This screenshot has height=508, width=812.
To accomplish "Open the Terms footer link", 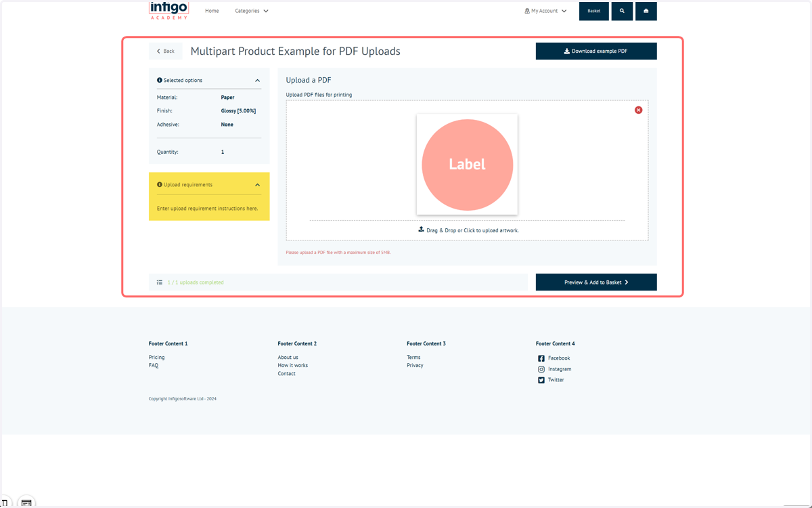I will click(413, 357).
